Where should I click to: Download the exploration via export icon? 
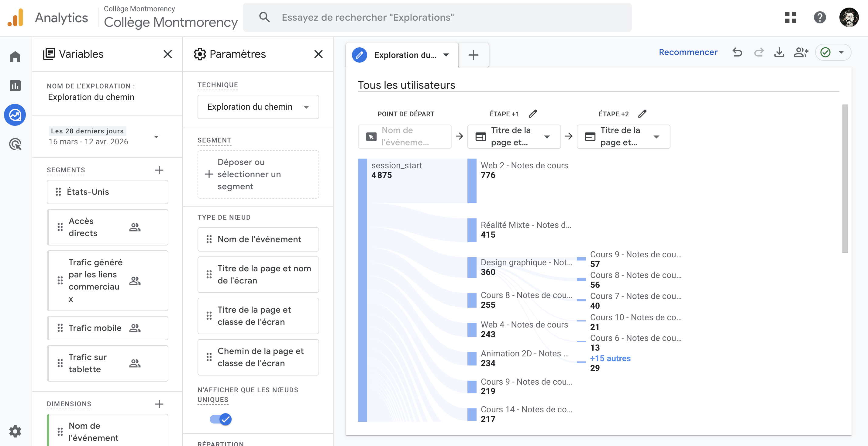coord(779,52)
